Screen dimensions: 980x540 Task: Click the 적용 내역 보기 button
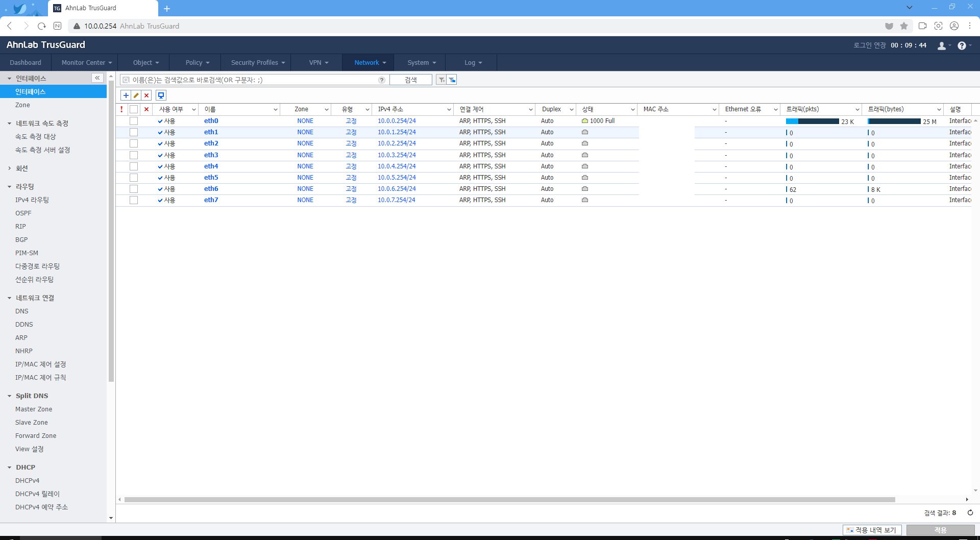872,530
